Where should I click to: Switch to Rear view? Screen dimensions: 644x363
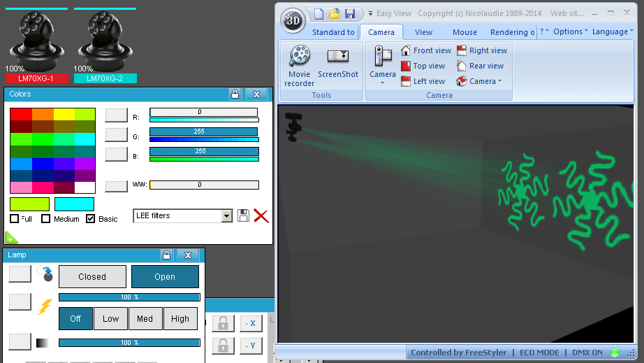[x=480, y=66]
